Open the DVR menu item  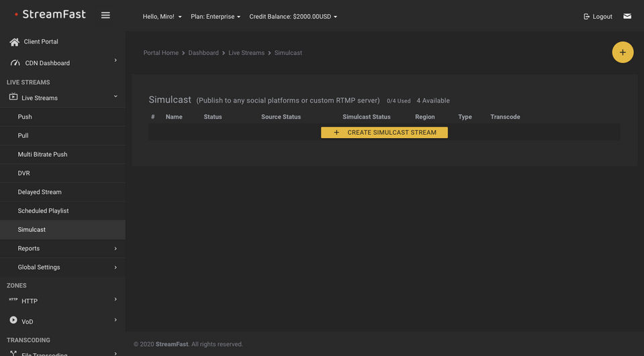tap(24, 173)
